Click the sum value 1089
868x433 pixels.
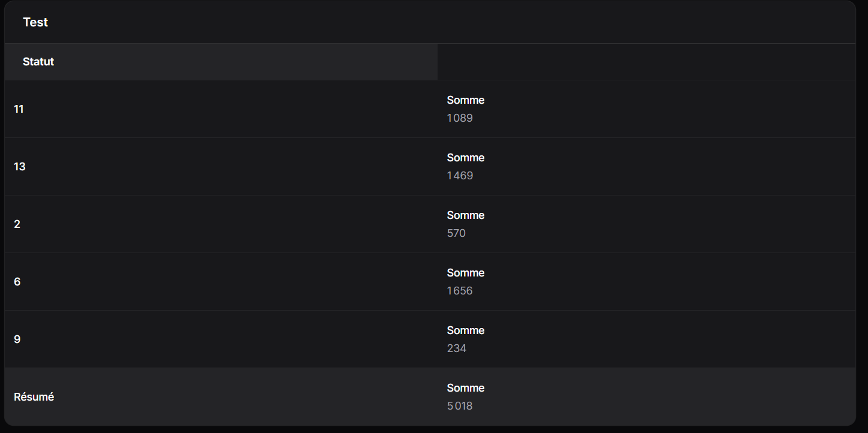[x=460, y=118]
